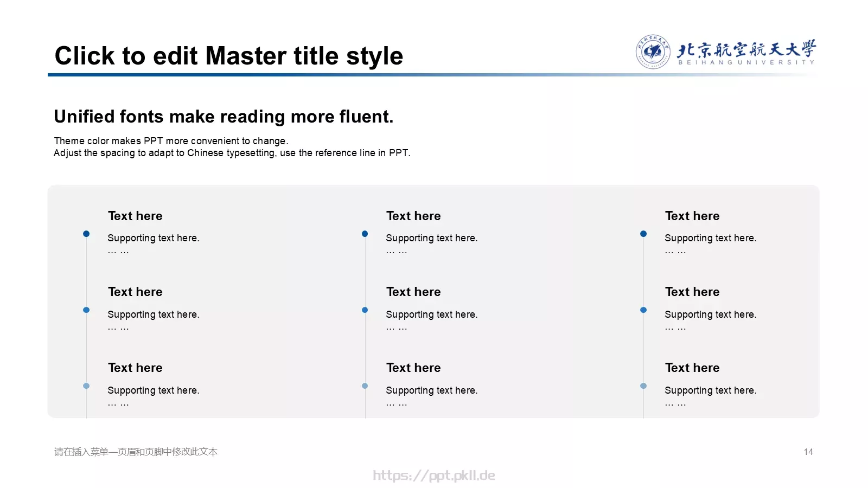
Task: Select 'Unified fonts make reading more fluent.' heading
Action: pos(224,117)
